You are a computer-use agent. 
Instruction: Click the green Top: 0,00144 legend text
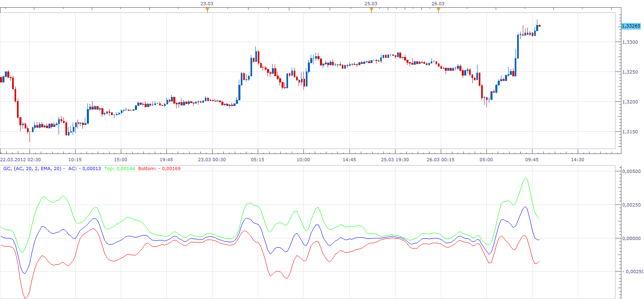click(x=120, y=168)
